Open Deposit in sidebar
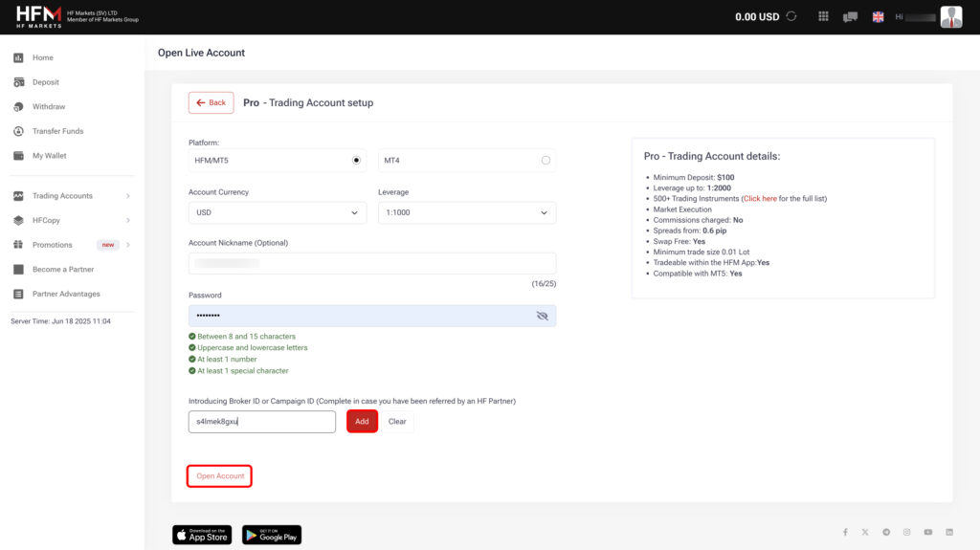The image size is (980, 550). pos(46,82)
